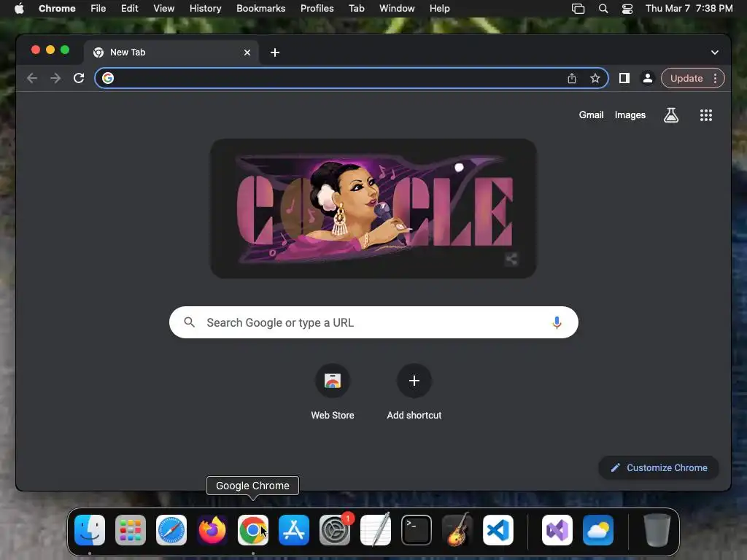The width and height of the screenshot is (747, 560).
Task: Open the Trash in the Dock
Action: click(x=657, y=530)
